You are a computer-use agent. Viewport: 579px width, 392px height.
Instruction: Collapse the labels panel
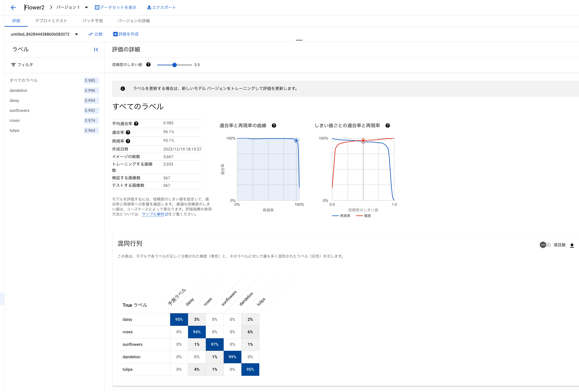[96, 50]
